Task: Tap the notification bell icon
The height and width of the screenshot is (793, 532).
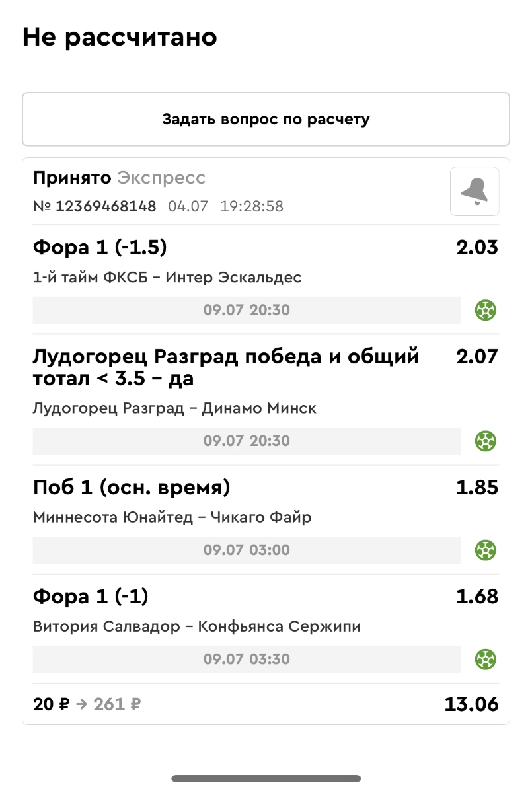Action: 475,191
